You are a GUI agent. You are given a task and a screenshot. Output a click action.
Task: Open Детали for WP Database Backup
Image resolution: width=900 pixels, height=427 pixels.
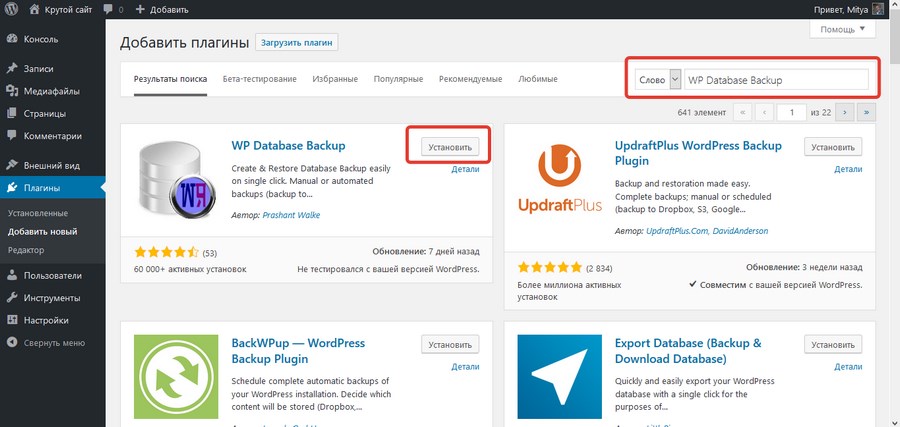465,169
